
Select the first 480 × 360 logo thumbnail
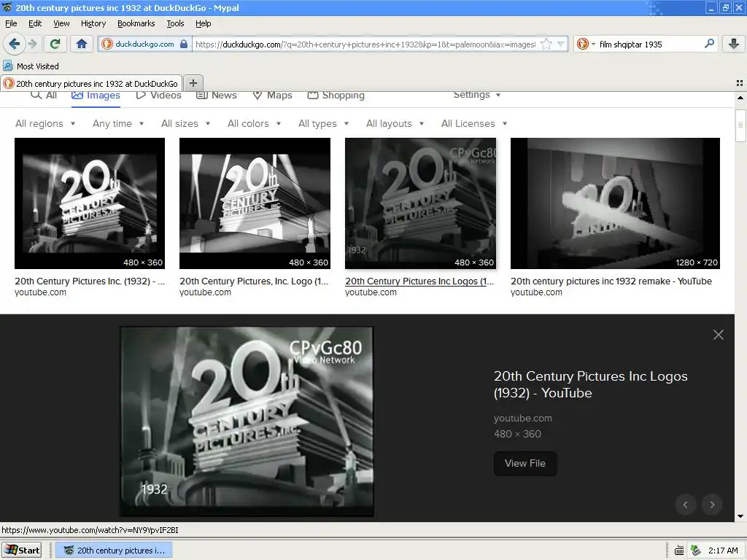tap(90, 203)
